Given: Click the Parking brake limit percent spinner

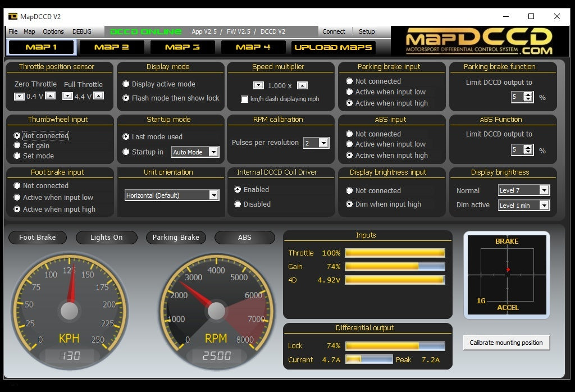Looking at the screenshot, I should (x=522, y=97).
